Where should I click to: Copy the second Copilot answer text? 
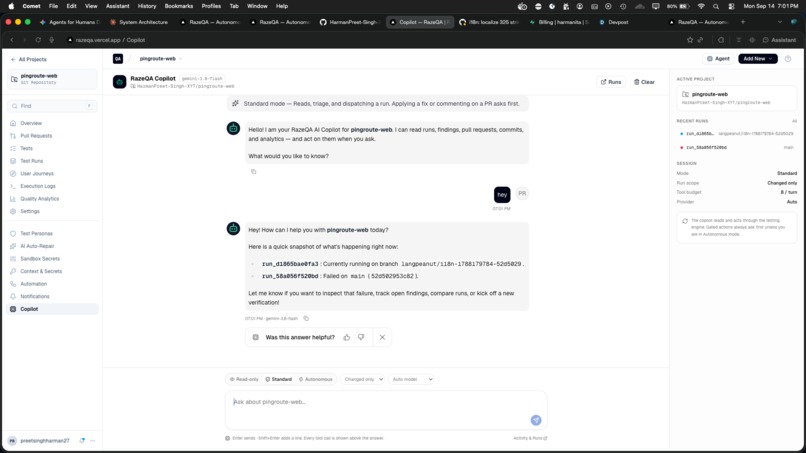(x=306, y=318)
